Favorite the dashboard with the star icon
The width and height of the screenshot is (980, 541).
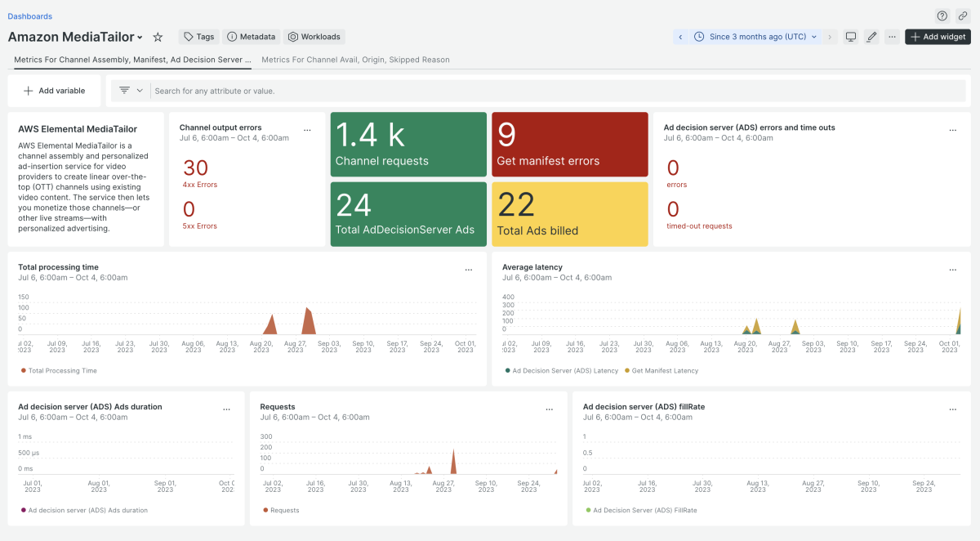(x=158, y=37)
